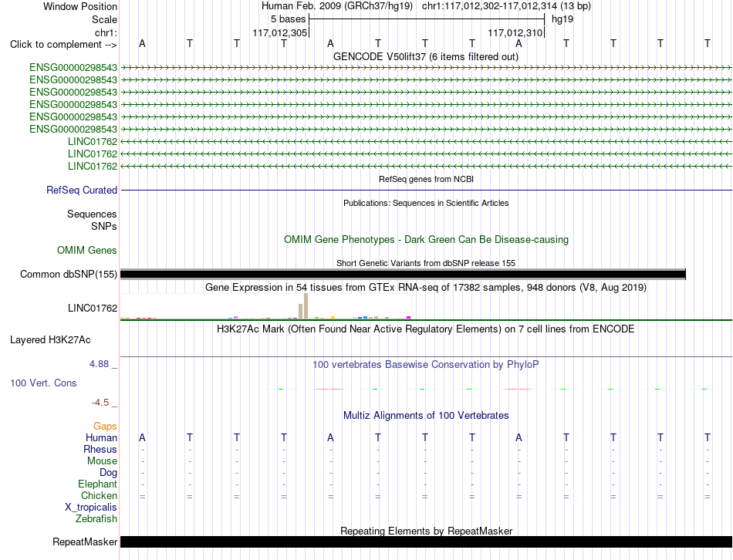Open 'RefSeq genes from NCBI' track title
Screen dimensions: 733x560
coord(426,179)
